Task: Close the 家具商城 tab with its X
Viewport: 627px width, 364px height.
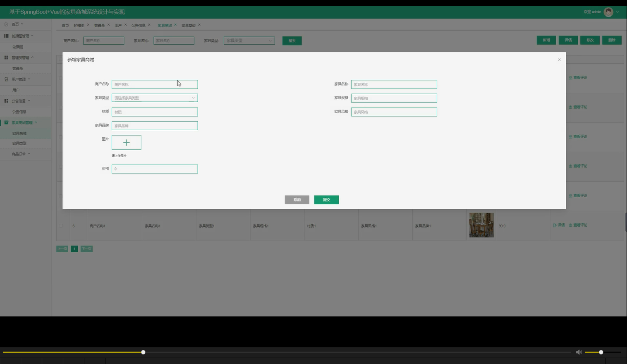Action: pos(175,25)
